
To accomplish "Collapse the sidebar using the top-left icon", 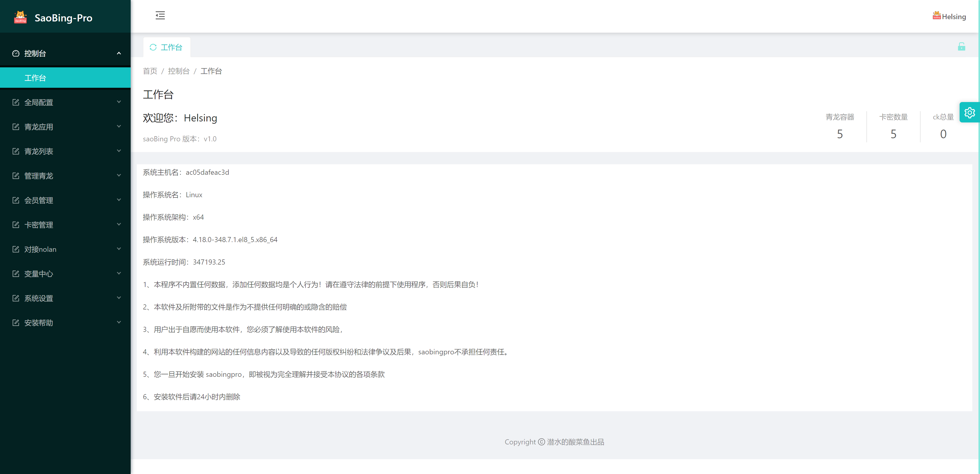I will 160,15.
